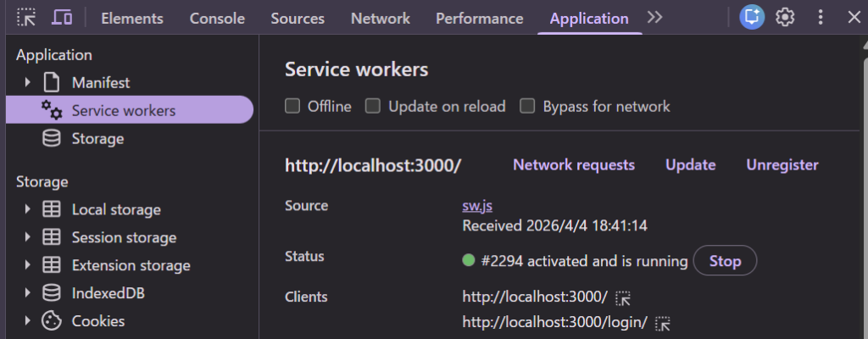
Task: Enable the Offline checkbox
Action: pos(292,106)
